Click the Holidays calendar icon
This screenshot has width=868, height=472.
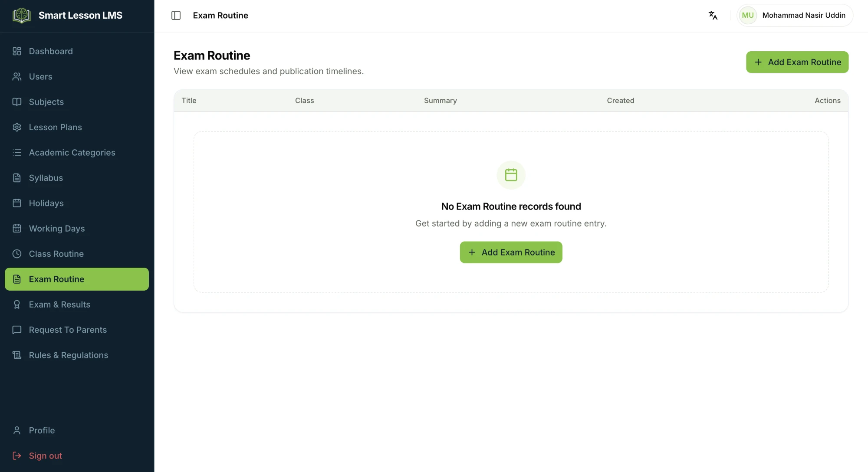[x=17, y=203]
